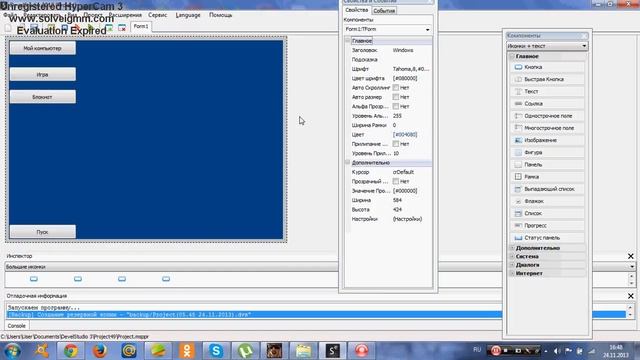Toggle the Авто Скроллинг checkbox
Image resolution: width=640 pixels, height=360 pixels.
click(x=396, y=87)
